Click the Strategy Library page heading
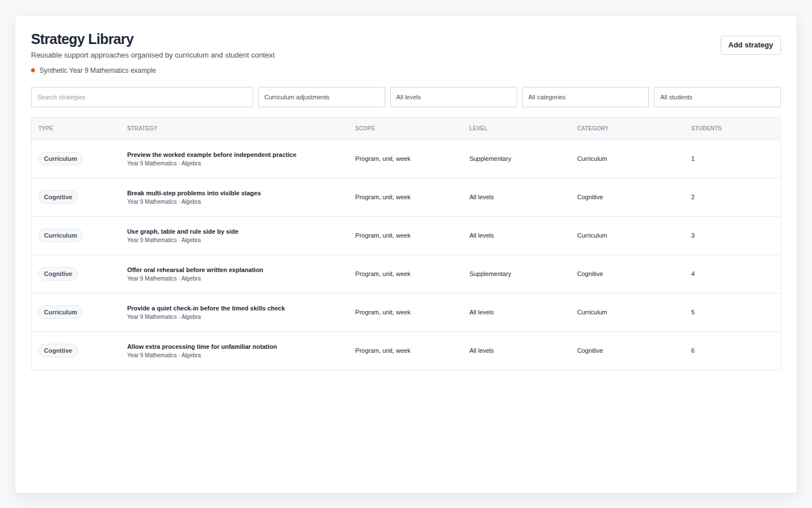Viewport: 812px width, 508px height. (82, 39)
